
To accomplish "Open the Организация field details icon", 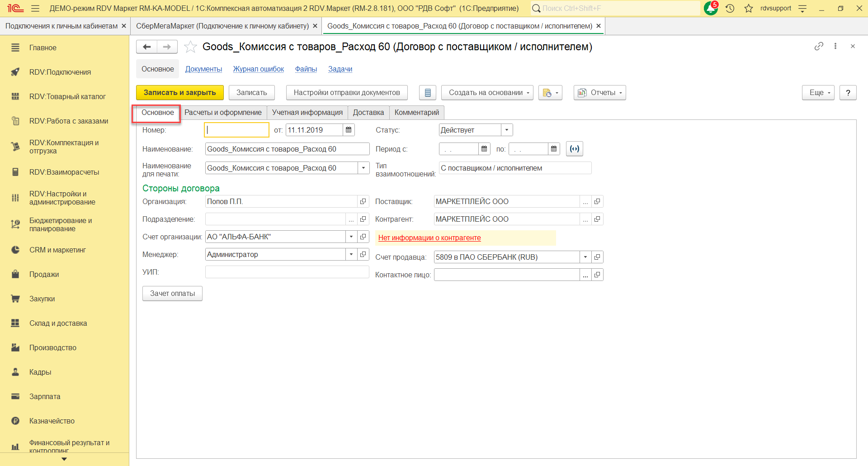I will pos(363,202).
